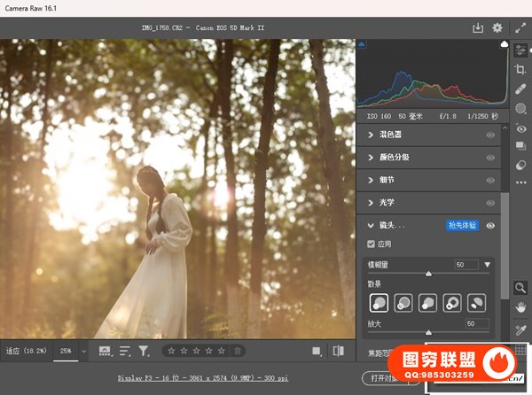Toggle before/after comparison view
532x395 pixels.
click(x=338, y=351)
